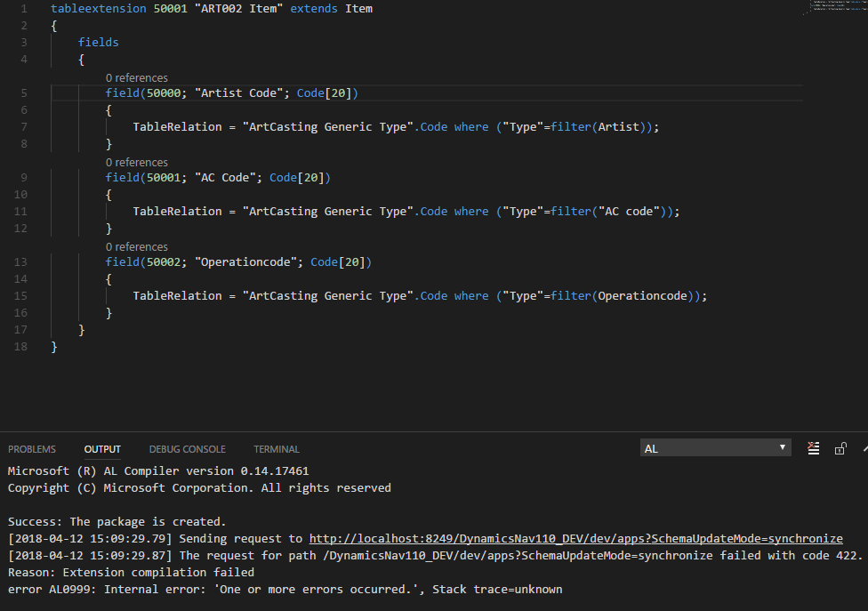
Task: Click 0 references above AC Code field
Action: click(136, 162)
